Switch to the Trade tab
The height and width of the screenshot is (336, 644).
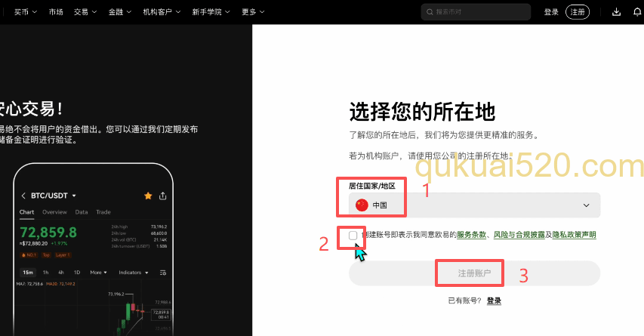click(103, 212)
